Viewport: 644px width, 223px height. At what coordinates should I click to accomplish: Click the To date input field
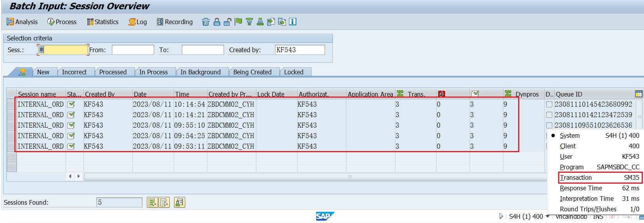203,50
